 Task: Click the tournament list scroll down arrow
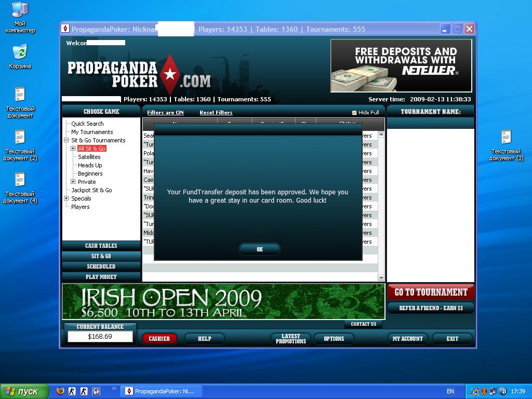pos(381,277)
